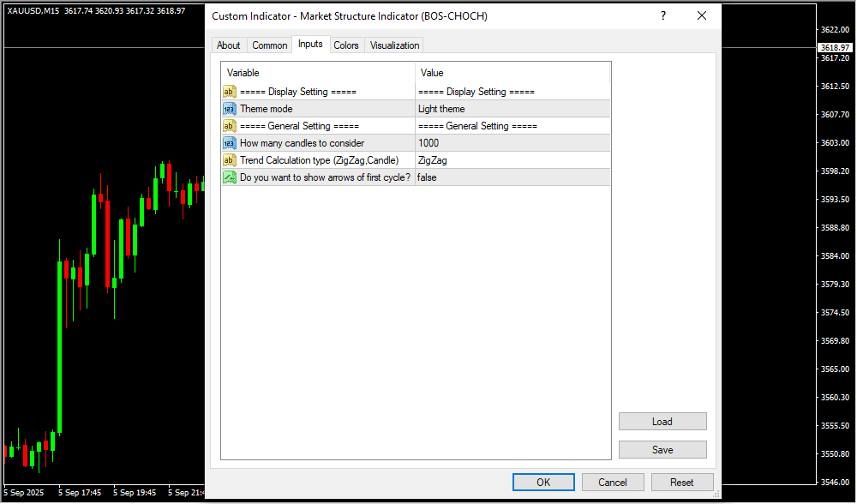Click the integer icon next to Theme mode
This screenshot has height=504, width=857.
(x=230, y=109)
